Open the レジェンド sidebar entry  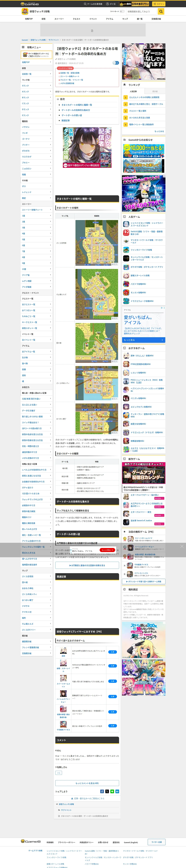point(37,192)
